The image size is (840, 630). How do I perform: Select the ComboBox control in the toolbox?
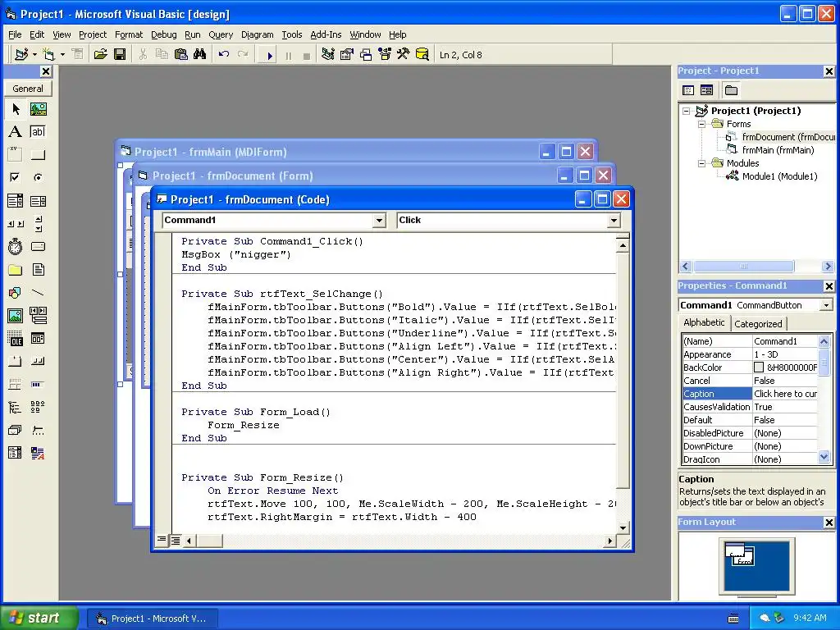click(16, 201)
